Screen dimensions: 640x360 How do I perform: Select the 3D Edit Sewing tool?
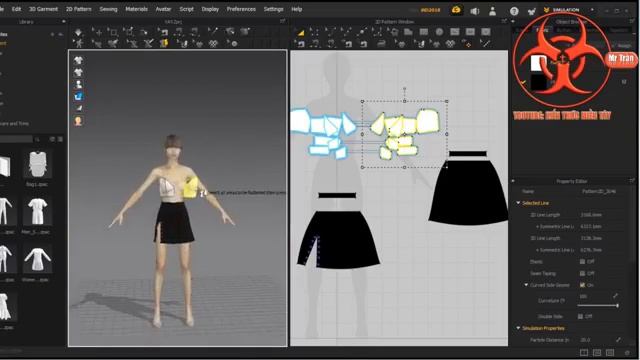coord(163,32)
